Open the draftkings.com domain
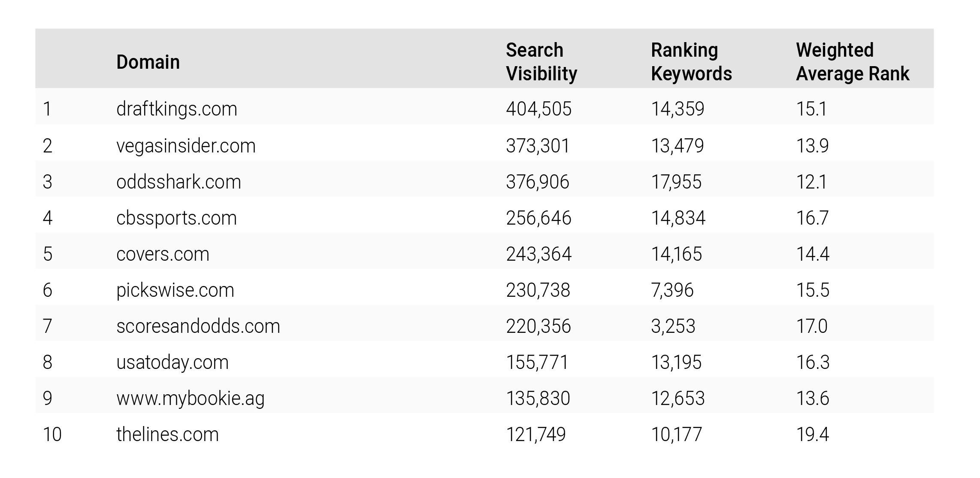The height and width of the screenshot is (478, 980). pos(177,109)
